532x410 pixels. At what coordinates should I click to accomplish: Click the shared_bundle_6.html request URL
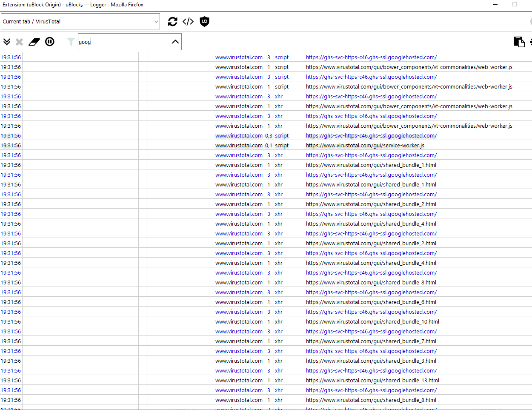point(371,302)
